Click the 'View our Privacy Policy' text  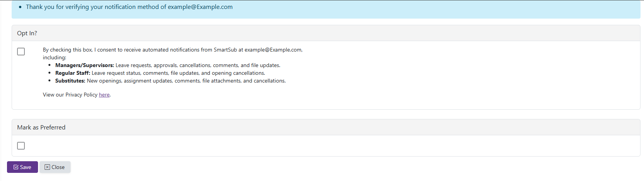(70, 95)
